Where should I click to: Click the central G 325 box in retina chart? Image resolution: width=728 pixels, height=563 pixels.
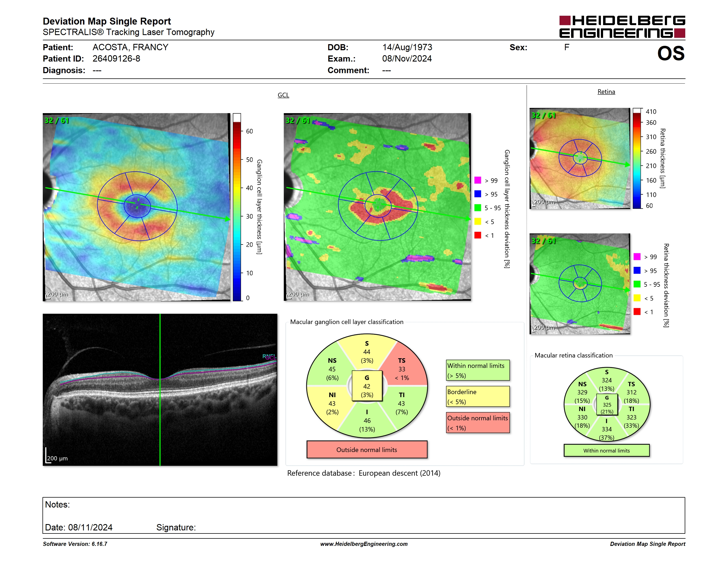[607, 405]
